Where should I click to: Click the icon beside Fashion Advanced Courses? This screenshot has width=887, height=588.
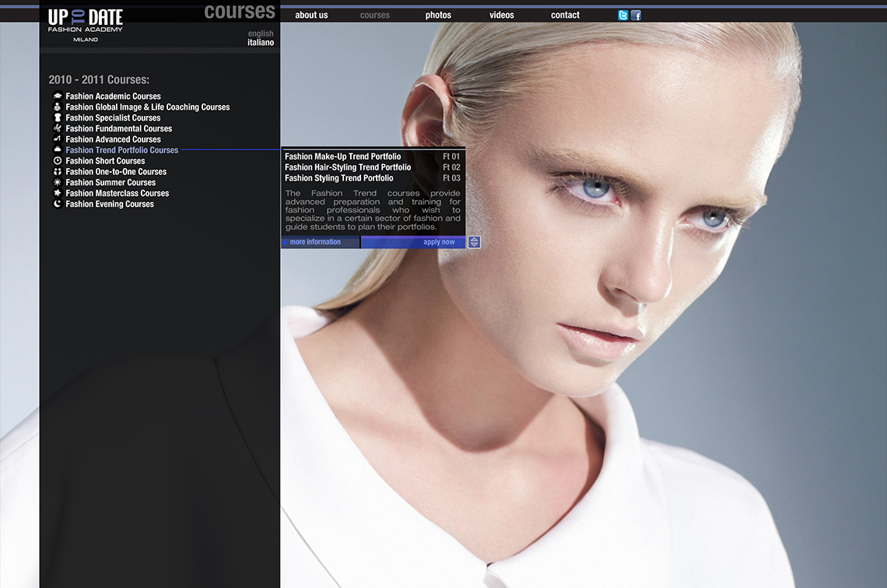click(57, 138)
